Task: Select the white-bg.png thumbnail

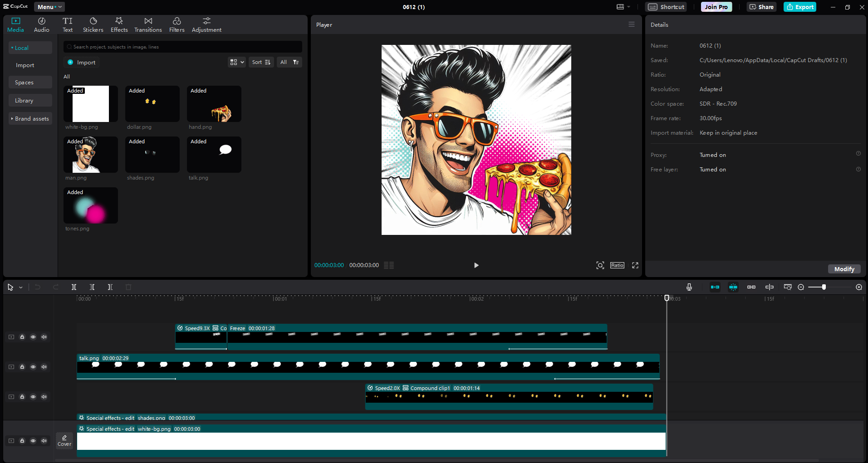Action: click(x=91, y=104)
